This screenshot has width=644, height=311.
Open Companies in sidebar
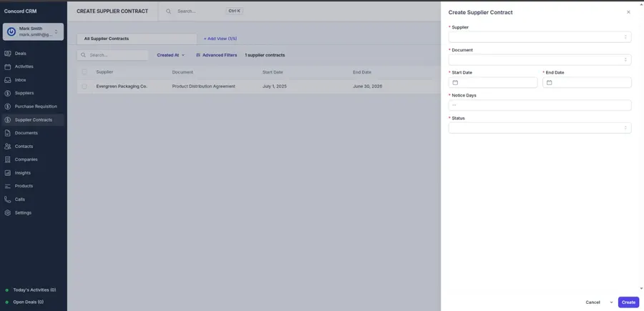[x=26, y=159]
